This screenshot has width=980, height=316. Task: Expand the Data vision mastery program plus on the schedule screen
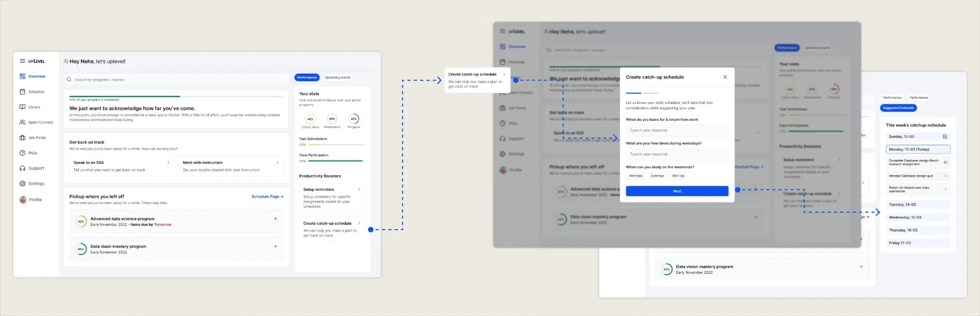click(861, 266)
